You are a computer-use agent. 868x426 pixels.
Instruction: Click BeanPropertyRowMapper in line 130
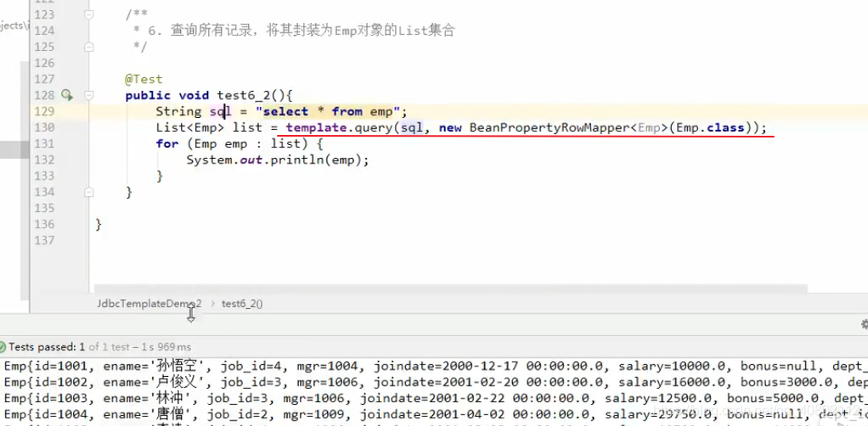[x=550, y=128]
